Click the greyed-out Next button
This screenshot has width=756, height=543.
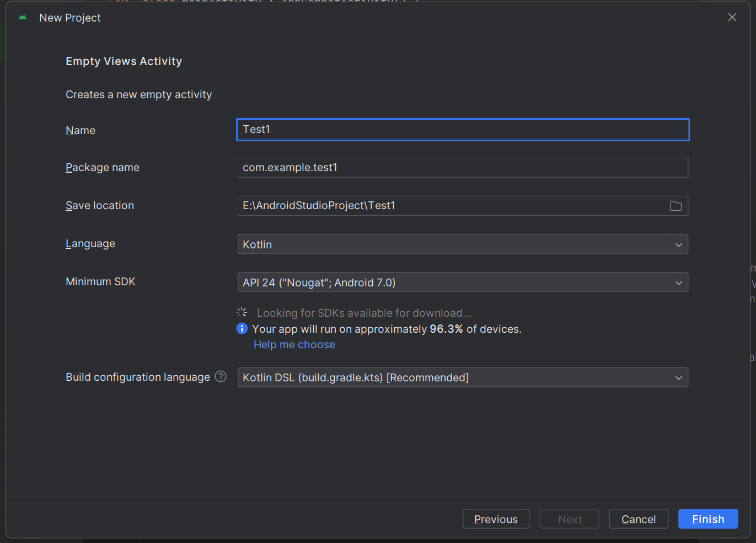coord(569,519)
